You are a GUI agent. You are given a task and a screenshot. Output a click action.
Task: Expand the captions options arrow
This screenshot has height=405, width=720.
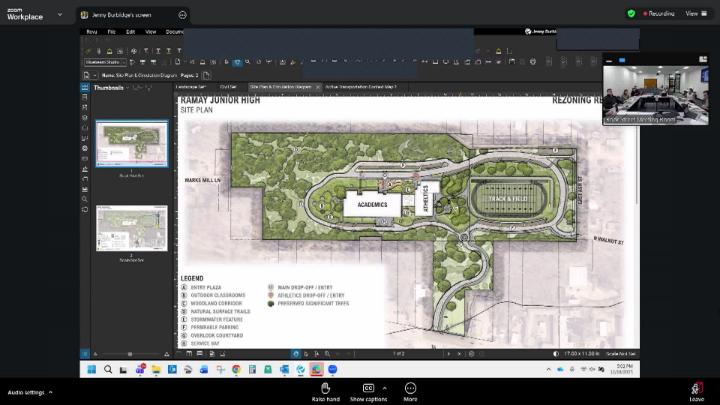click(x=385, y=387)
